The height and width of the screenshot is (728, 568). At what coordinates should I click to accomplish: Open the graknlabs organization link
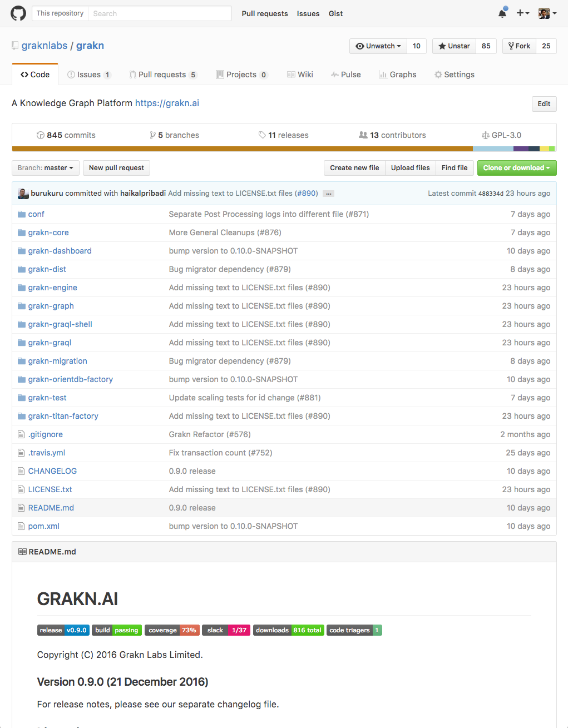click(45, 46)
